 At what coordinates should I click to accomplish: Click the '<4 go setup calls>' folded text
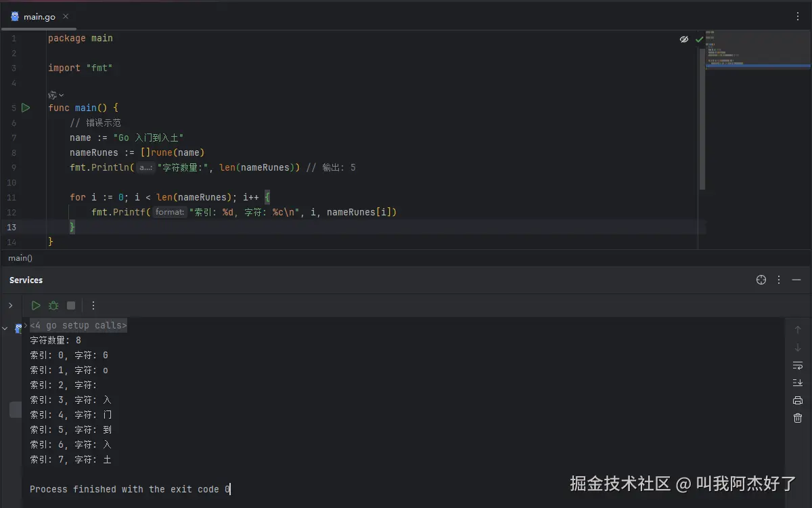click(78, 326)
